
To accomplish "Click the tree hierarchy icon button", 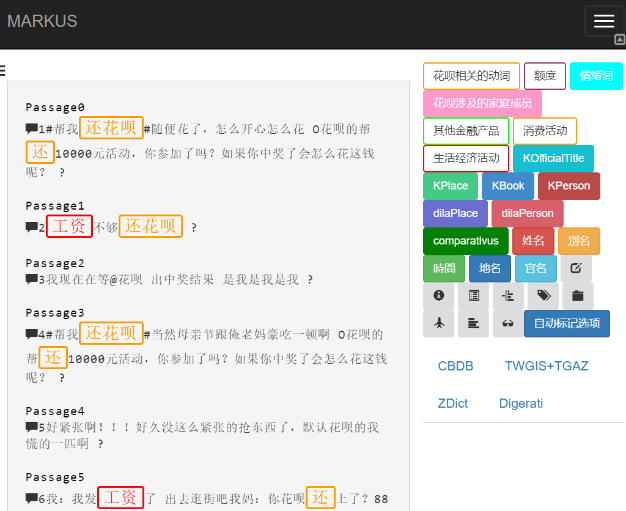I will (508, 296).
